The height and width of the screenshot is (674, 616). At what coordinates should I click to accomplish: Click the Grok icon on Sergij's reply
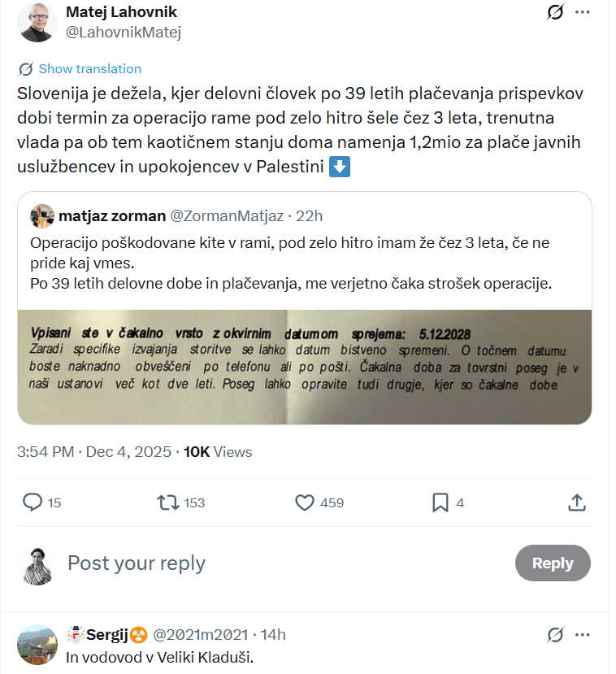pos(556,634)
